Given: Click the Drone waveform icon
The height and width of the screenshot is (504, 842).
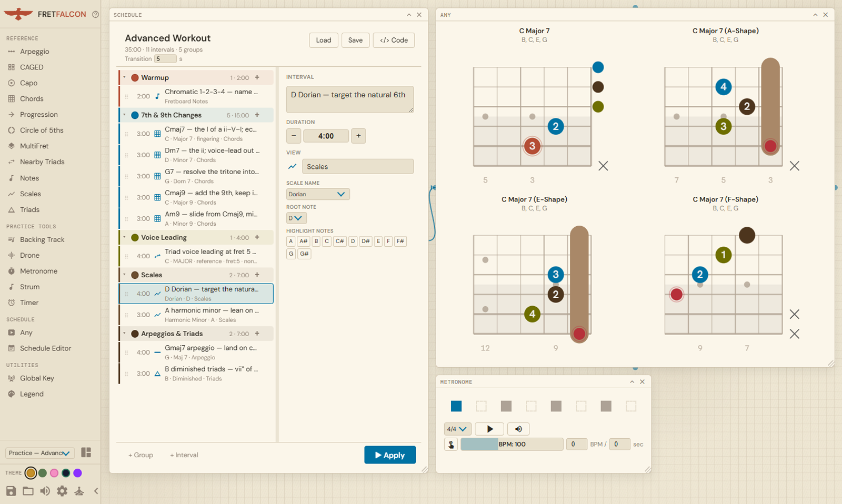Looking at the screenshot, I should click(12, 255).
